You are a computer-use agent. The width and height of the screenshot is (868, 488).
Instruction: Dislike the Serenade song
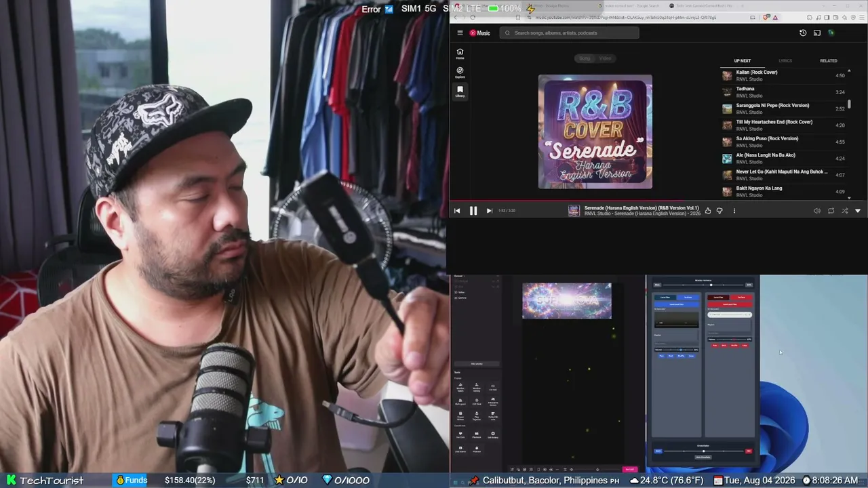(719, 211)
